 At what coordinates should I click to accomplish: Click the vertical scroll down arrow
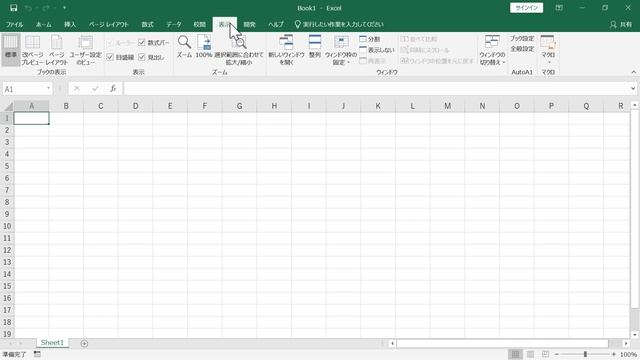point(635,335)
